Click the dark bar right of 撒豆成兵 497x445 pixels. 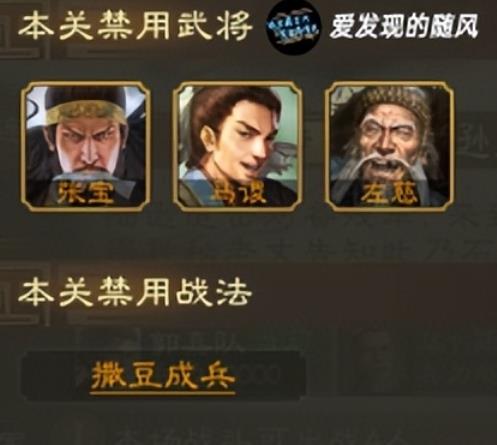pyautogui.click(x=272, y=376)
